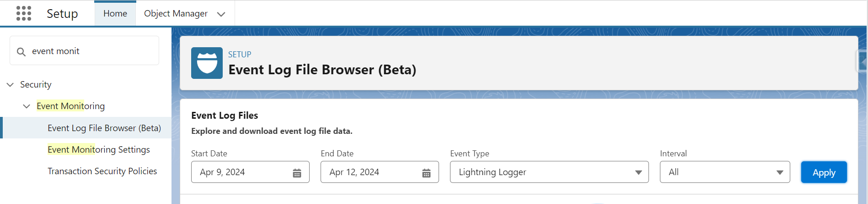Open the App Launcher grid icon
The image size is (868, 204).
[x=24, y=13]
